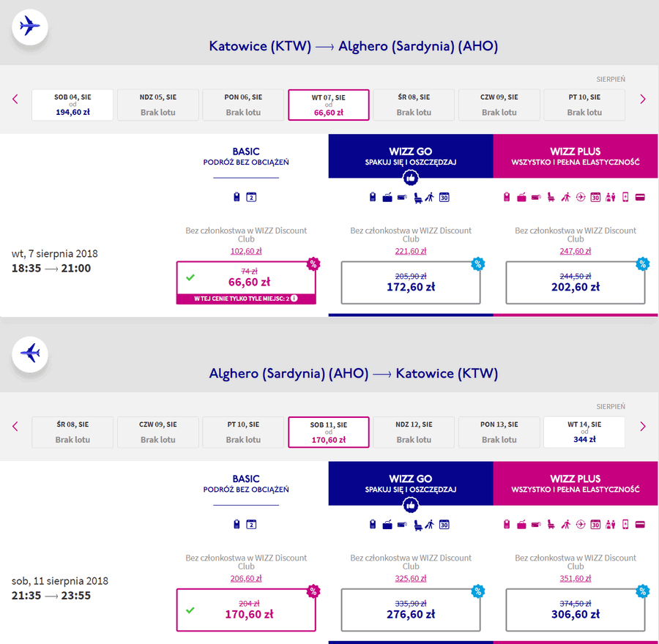The width and height of the screenshot is (659, 644).
Task: Select return WIZZ GO fare 276,60 zł
Action: [411, 610]
